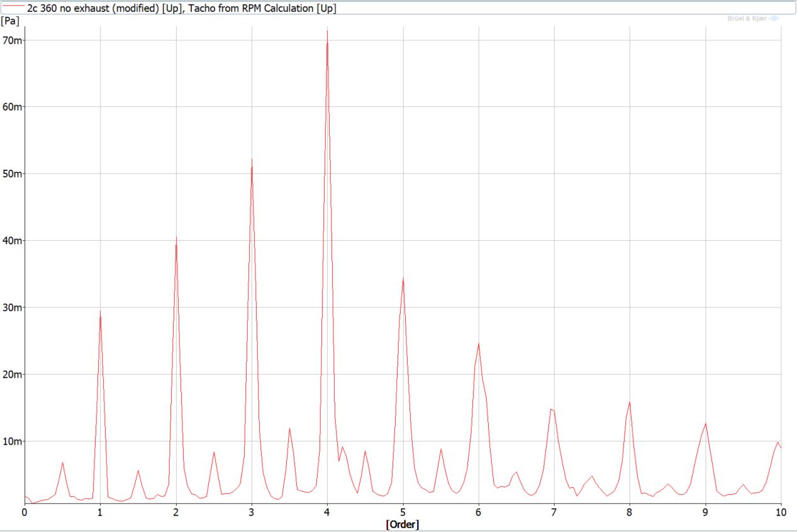797x532 pixels.
Task: Select the curve peak at order 3
Action: (252, 160)
